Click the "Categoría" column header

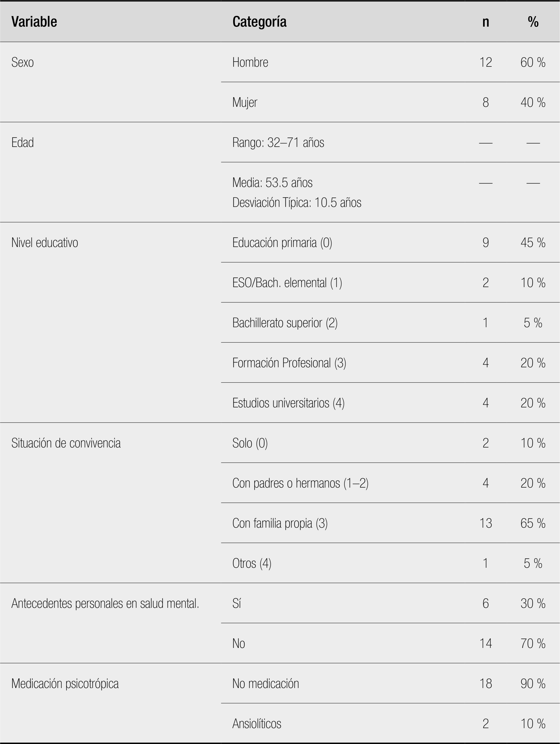click(259, 22)
